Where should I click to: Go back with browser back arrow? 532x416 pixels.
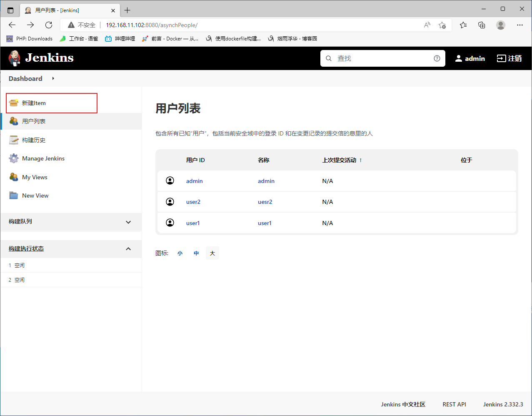point(12,25)
